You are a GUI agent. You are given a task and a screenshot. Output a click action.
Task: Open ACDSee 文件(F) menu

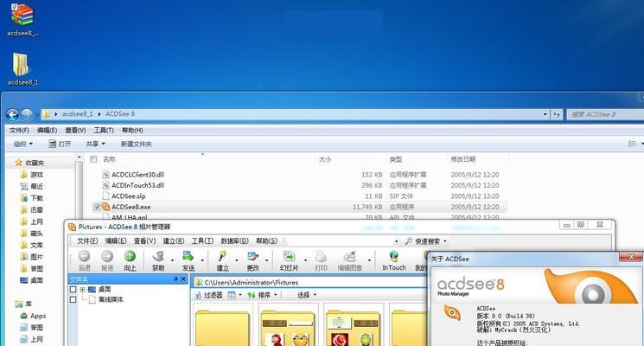click(87, 240)
